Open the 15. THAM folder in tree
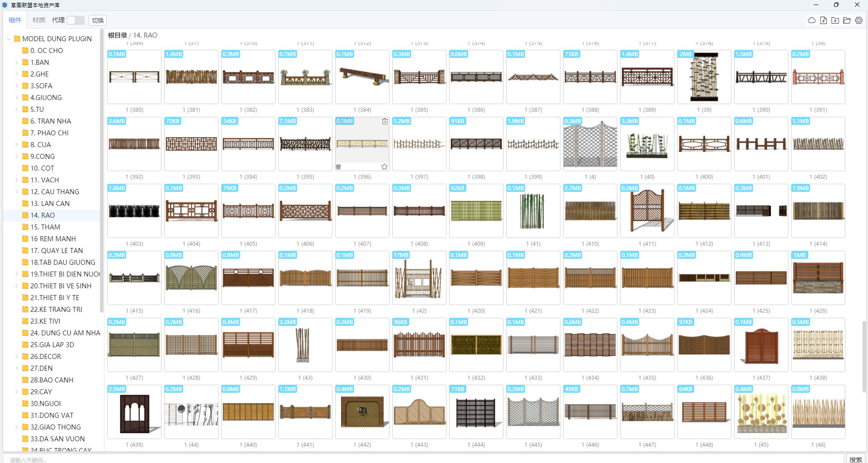 [45, 227]
